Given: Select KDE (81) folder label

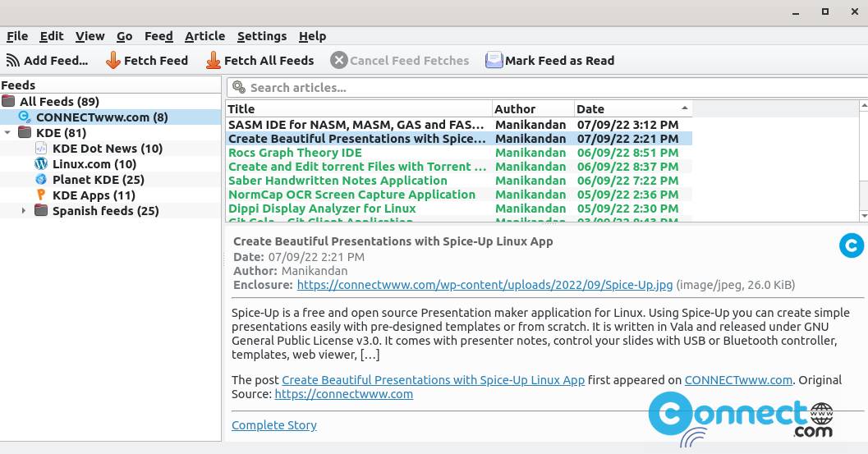Looking at the screenshot, I should pyautogui.click(x=61, y=133).
